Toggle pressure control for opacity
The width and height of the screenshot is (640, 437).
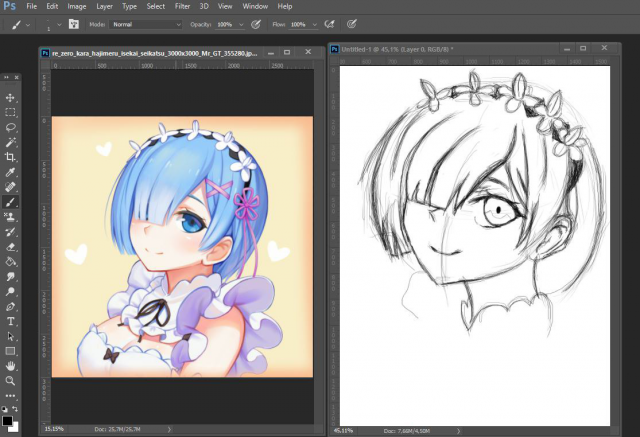(256, 24)
